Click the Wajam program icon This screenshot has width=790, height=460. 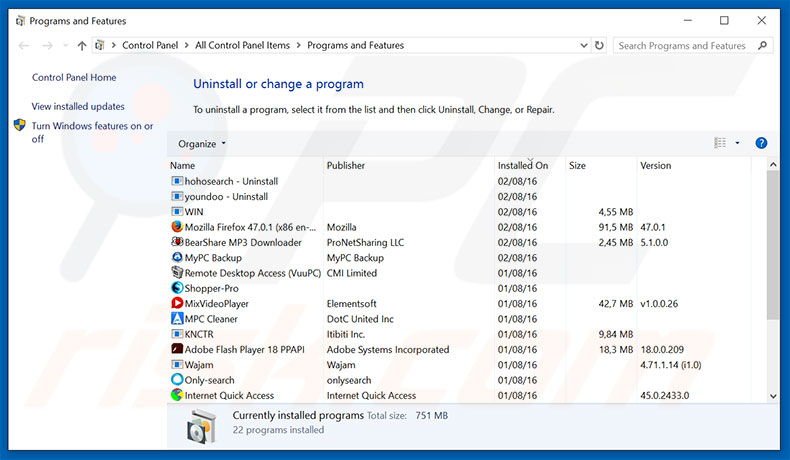(x=177, y=364)
